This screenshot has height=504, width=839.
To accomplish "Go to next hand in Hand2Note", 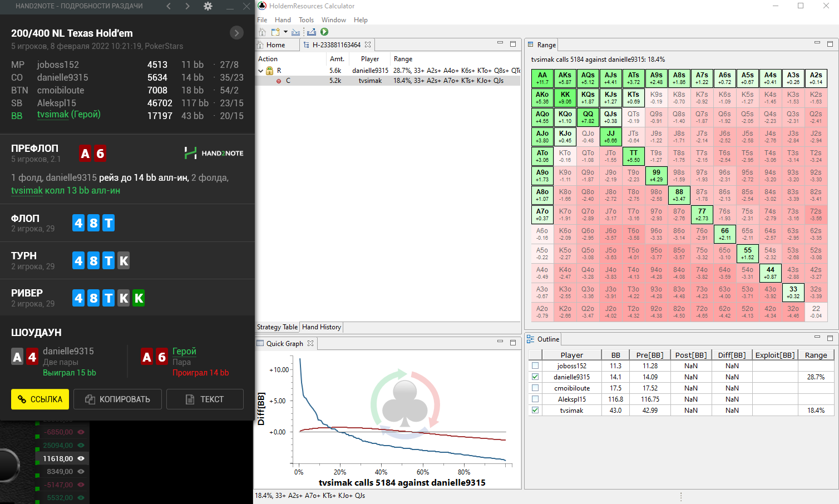I will pos(187,6).
